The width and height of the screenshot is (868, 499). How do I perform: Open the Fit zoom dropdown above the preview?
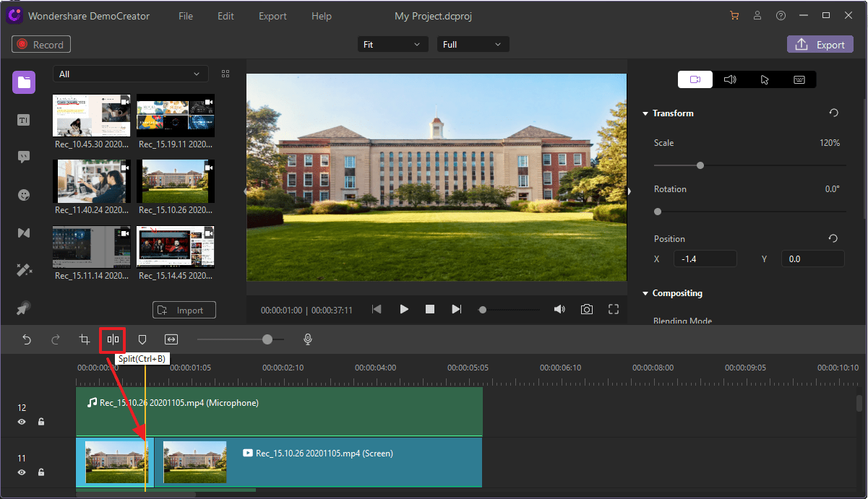392,44
